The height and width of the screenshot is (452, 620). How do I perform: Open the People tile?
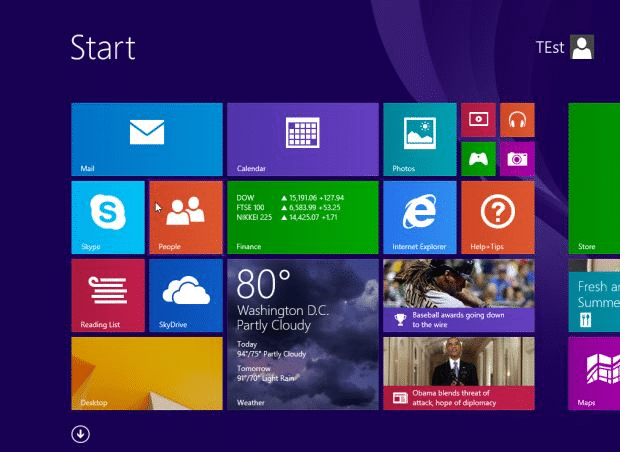[186, 217]
